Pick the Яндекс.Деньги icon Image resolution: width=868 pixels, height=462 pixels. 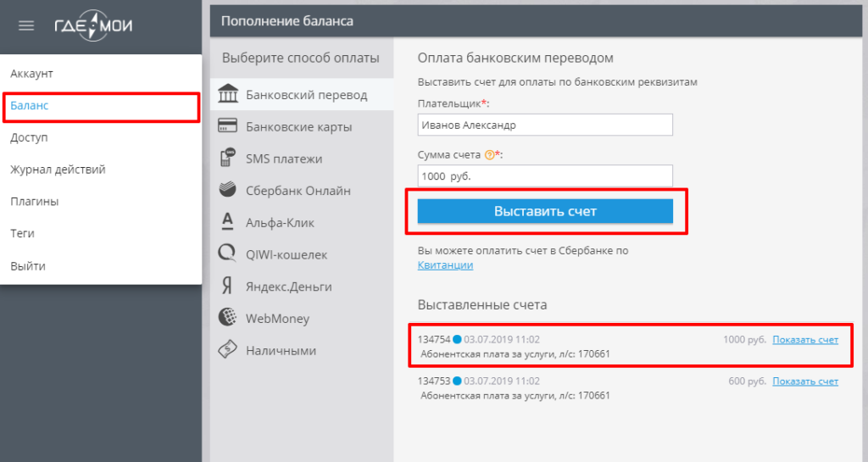pyautogui.click(x=227, y=286)
